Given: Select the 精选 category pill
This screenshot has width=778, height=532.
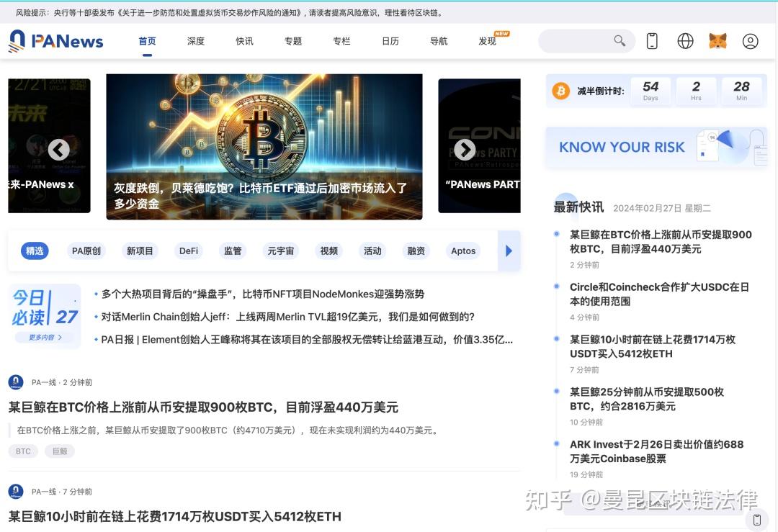Looking at the screenshot, I should pyautogui.click(x=35, y=251).
